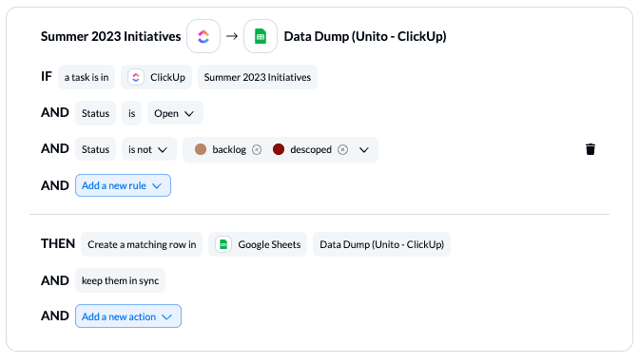639x364 pixels.
Task: Delete the Status is not rule with the trash icon
Action: click(591, 149)
